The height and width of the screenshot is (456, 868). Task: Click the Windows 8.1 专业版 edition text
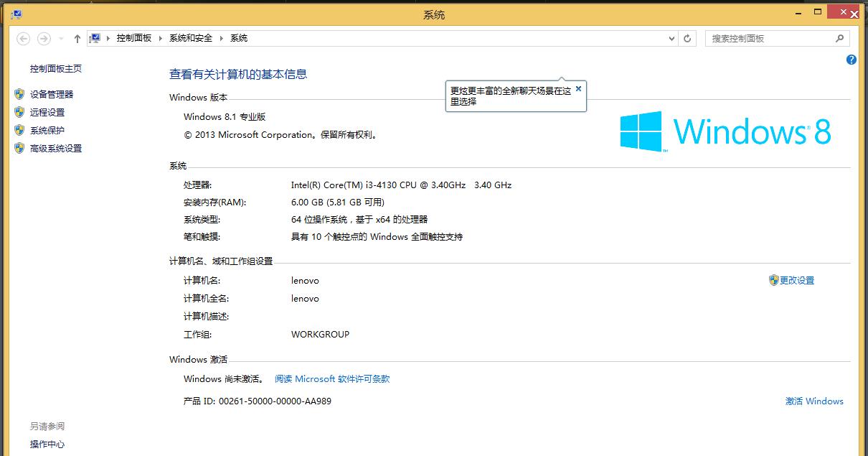225,116
